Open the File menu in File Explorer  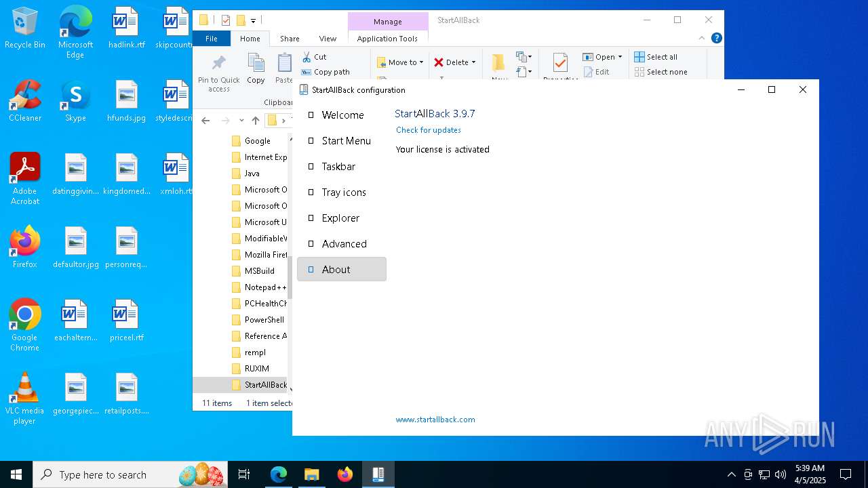click(212, 39)
